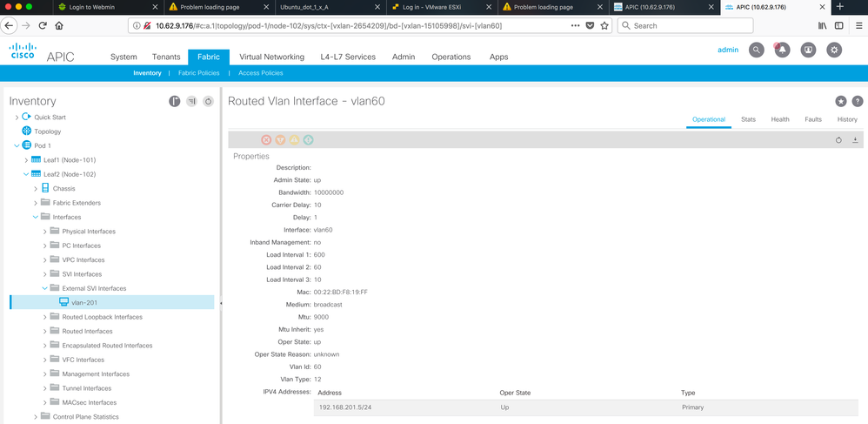Screen dimensions: 868x424
Task: Open a new browser tab
Action: coord(840,7)
